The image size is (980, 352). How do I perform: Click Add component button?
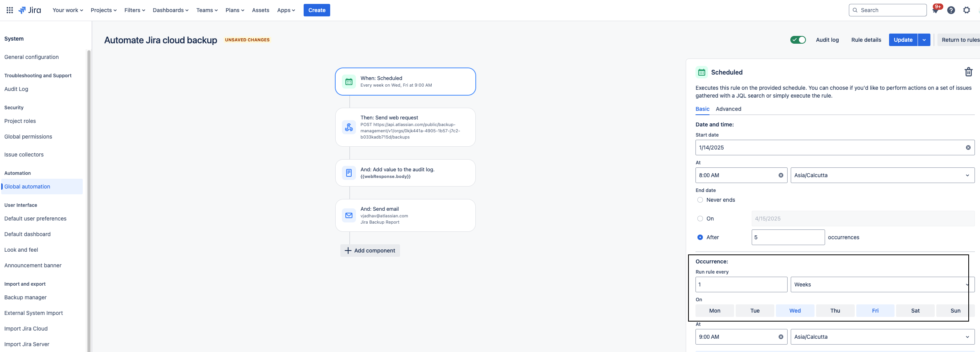click(370, 251)
